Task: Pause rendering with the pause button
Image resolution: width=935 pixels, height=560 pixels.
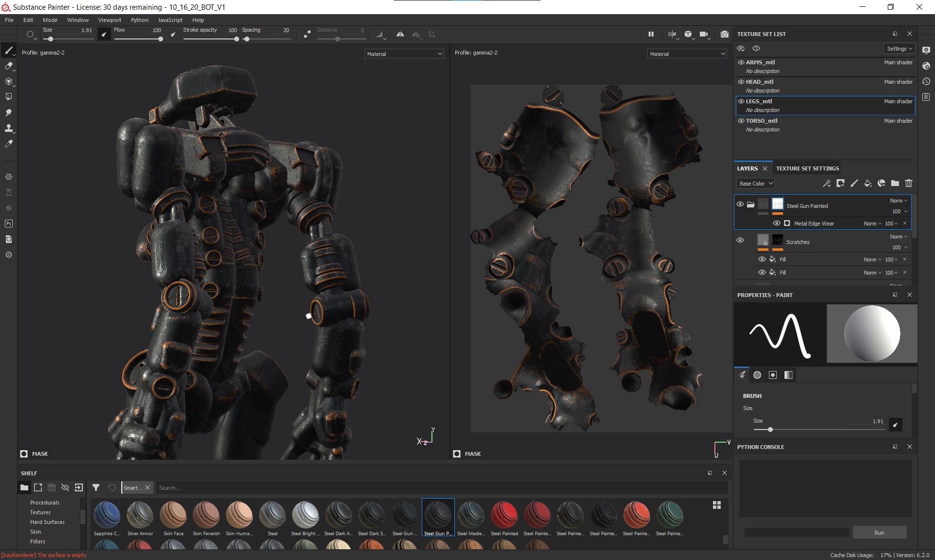Action: 651,34
